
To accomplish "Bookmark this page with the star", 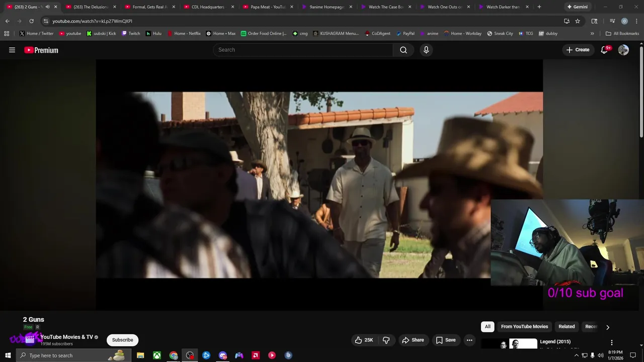I will tap(578, 21).
